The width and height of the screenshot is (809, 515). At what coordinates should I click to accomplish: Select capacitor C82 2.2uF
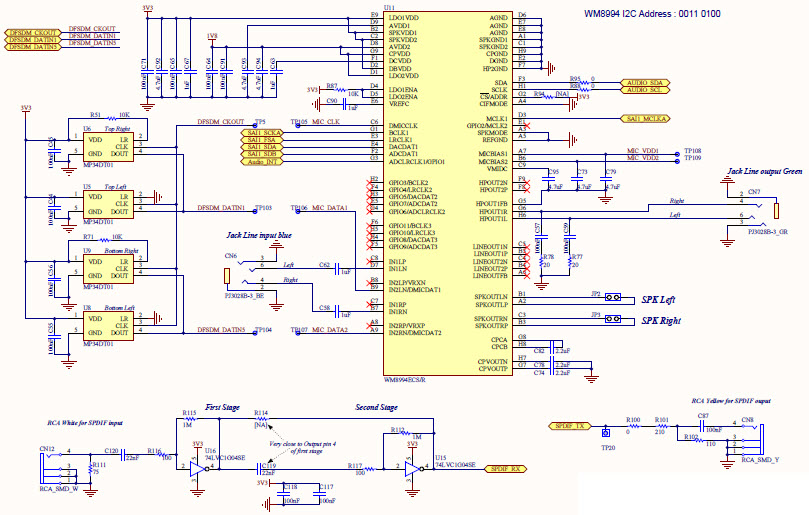tap(552, 347)
